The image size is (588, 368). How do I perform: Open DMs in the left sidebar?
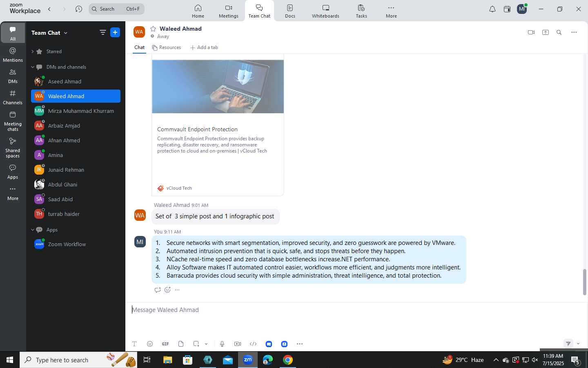(x=13, y=76)
